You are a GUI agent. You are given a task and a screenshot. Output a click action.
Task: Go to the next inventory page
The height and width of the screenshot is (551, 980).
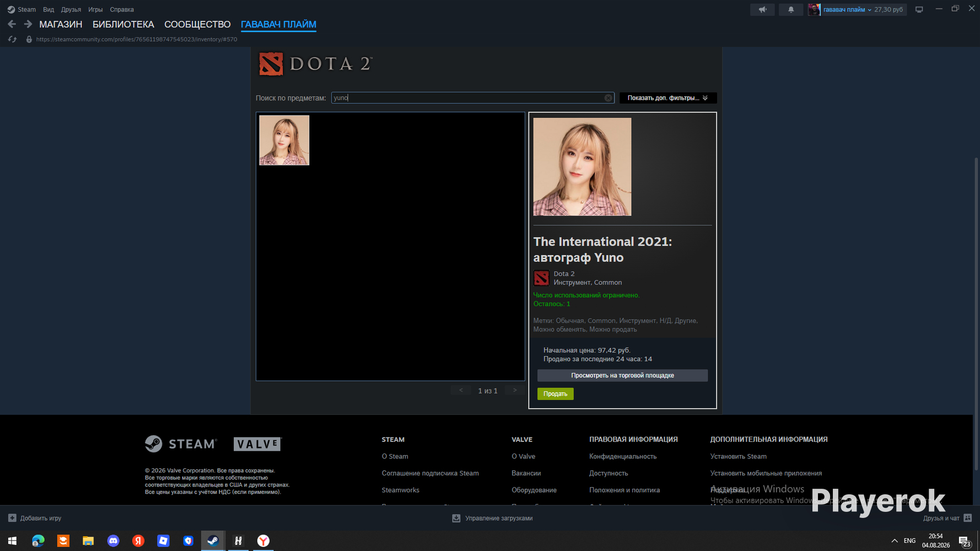point(515,391)
